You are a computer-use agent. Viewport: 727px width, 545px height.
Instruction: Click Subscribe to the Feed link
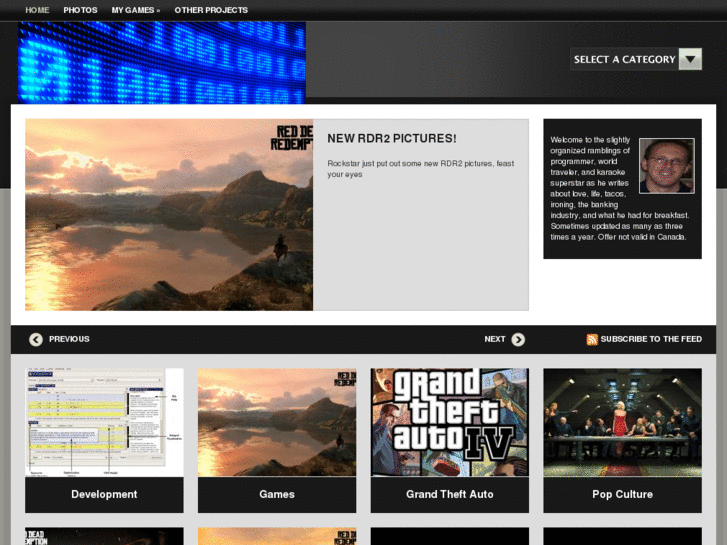[651, 339]
